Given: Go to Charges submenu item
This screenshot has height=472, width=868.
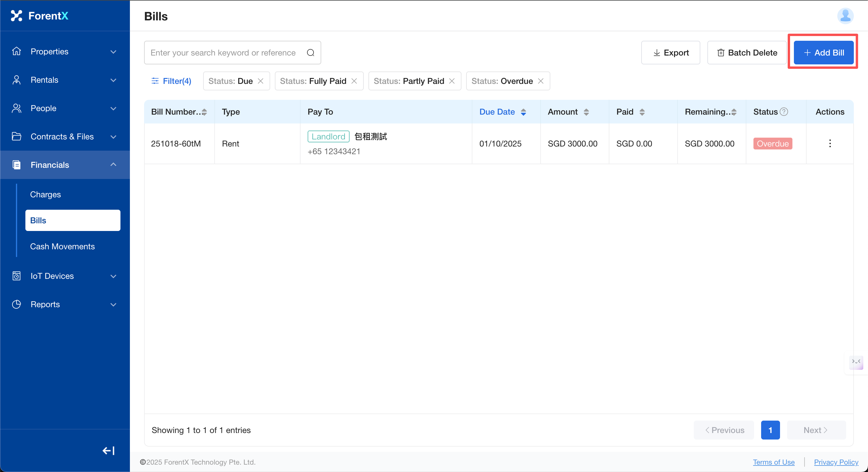Looking at the screenshot, I should click(45, 195).
